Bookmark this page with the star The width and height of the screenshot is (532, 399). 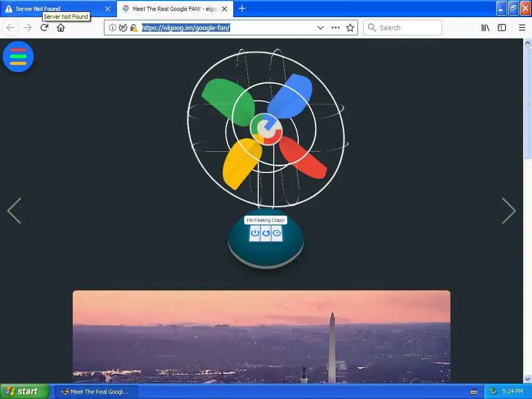coord(350,28)
